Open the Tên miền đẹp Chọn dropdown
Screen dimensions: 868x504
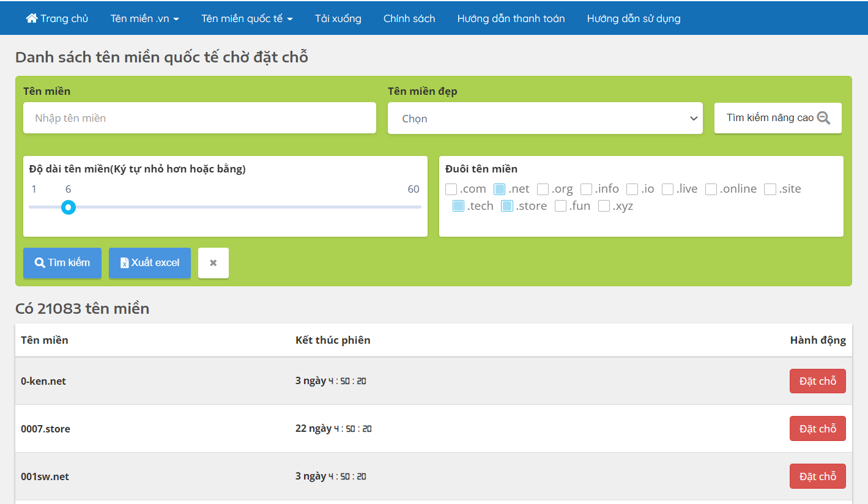pyautogui.click(x=545, y=118)
